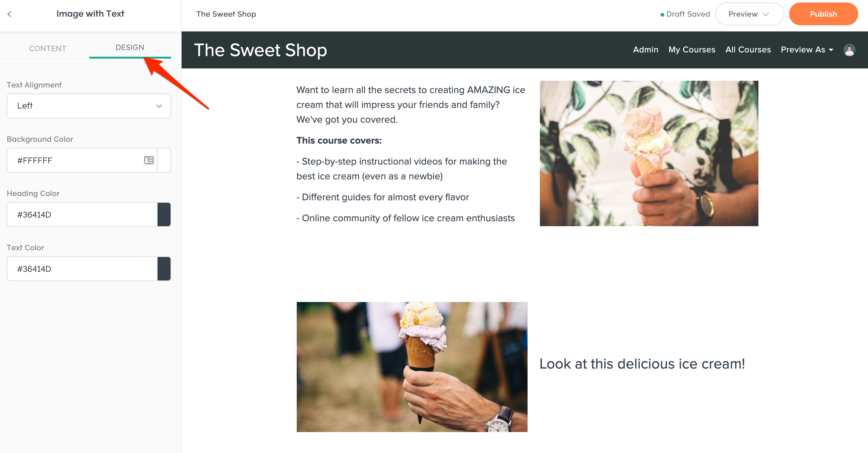
Task: Open the Text Alignment dropdown
Action: (x=89, y=106)
